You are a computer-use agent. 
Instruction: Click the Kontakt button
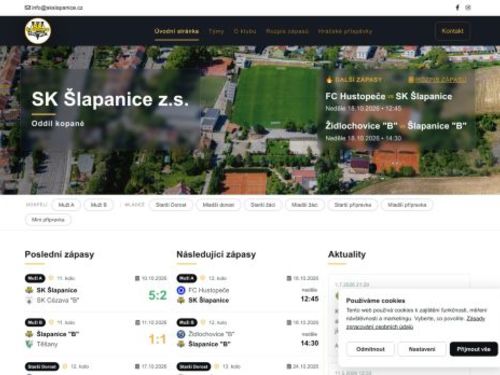click(452, 31)
